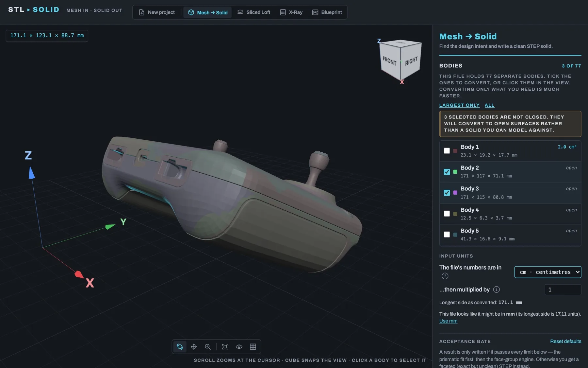Click the Use mm link
This screenshot has width=588, height=368.
[x=448, y=321]
